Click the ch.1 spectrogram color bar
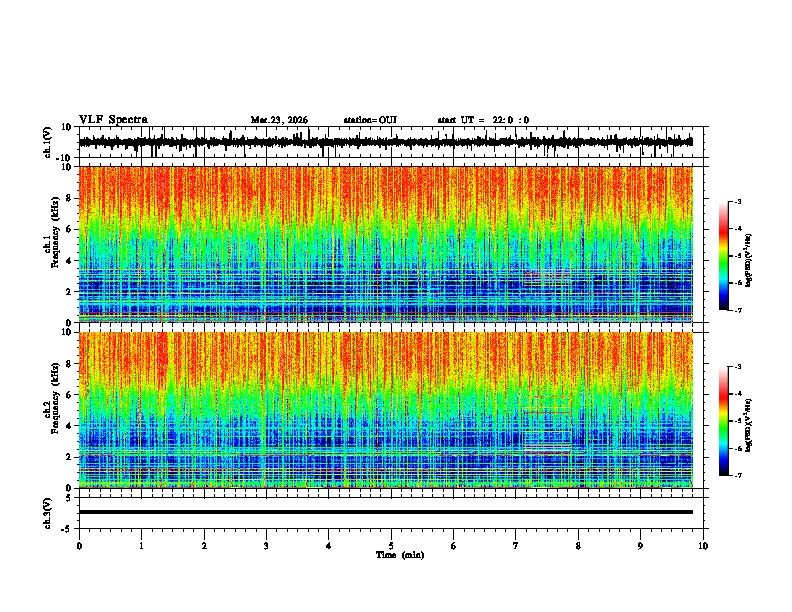This screenshot has height=612, width=792. pyautogui.click(x=724, y=256)
